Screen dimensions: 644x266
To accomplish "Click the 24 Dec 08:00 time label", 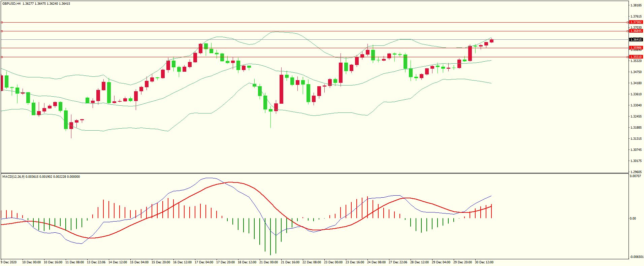I will click(376, 262).
